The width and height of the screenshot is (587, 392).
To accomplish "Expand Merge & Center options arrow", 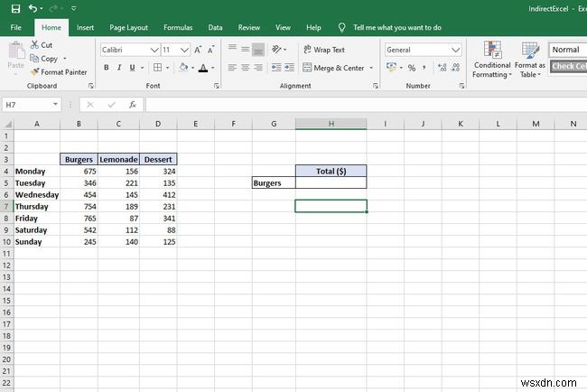I will tap(371, 68).
